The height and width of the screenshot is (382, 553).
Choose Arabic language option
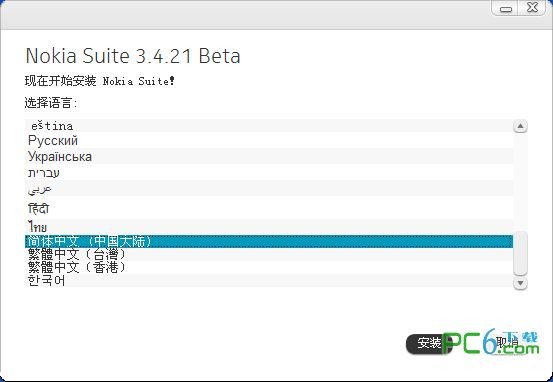coord(269,188)
